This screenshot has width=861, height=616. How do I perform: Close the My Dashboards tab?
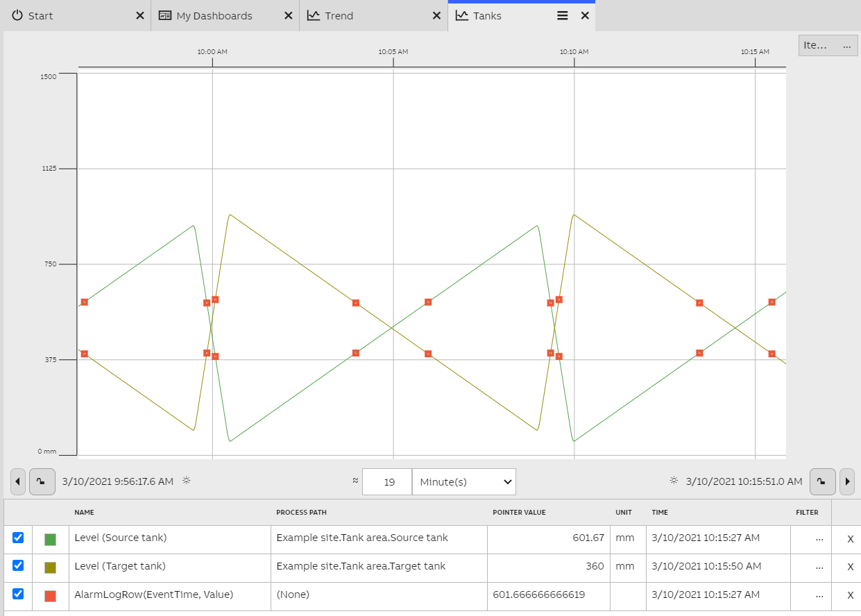[x=289, y=15]
